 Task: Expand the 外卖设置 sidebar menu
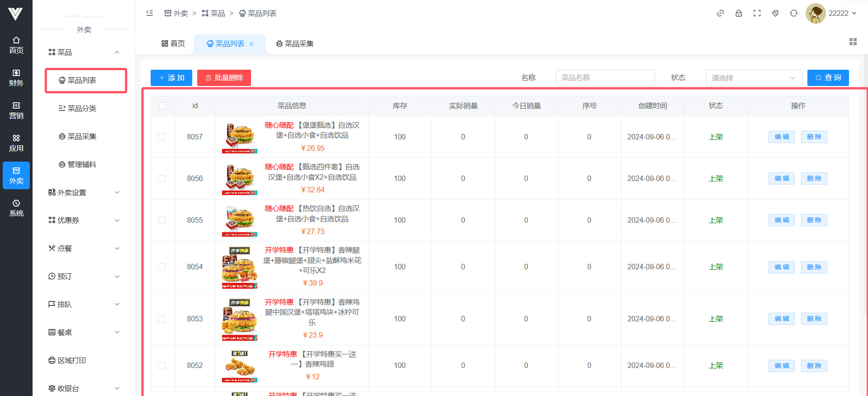point(84,192)
